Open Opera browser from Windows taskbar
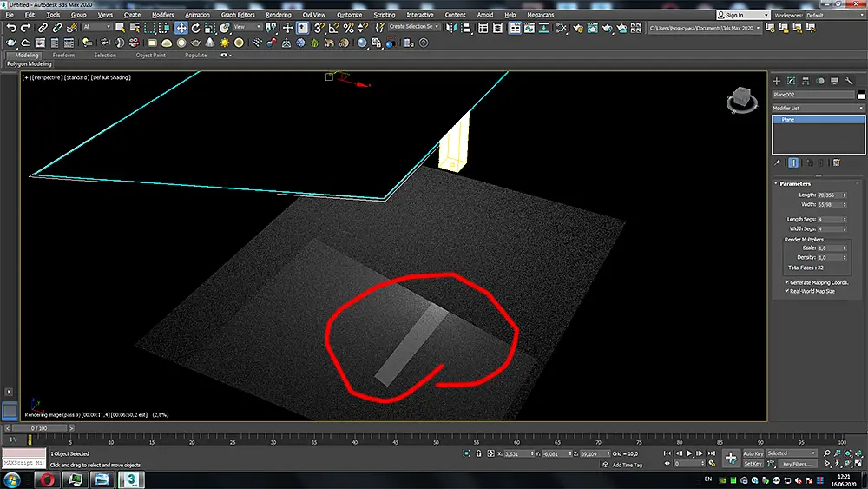This screenshot has width=868, height=489. 47,479
